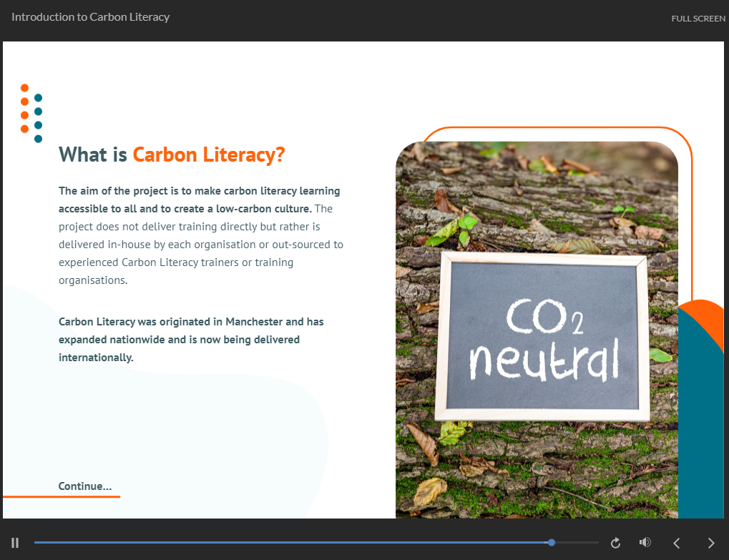Viewport: 729px width, 560px height.
Task: Click the unplayed gray end of seekbar
Action: coord(577,543)
